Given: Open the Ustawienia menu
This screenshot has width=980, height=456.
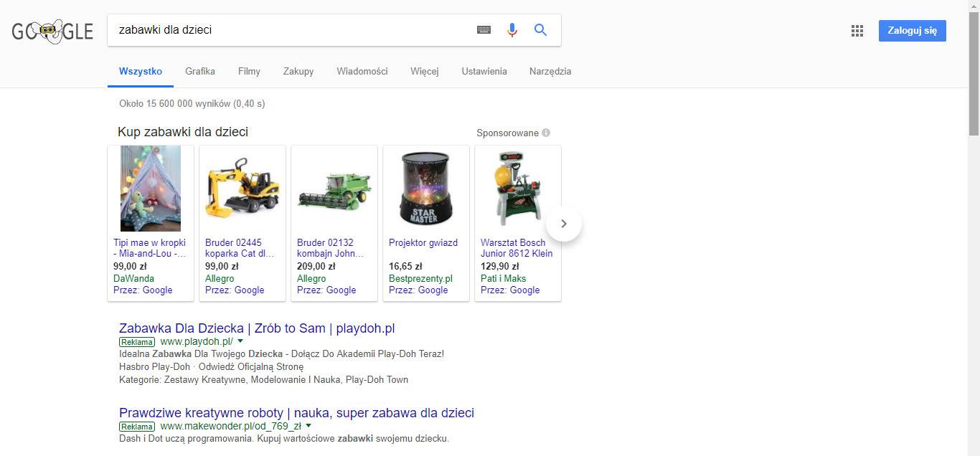Looking at the screenshot, I should 484,71.
